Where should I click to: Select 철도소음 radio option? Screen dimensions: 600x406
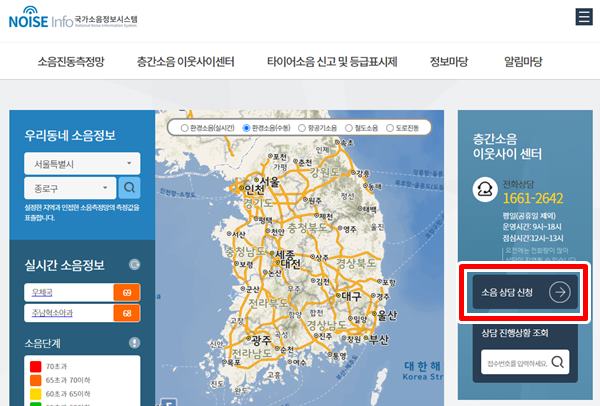pyautogui.click(x=349, y=128)
